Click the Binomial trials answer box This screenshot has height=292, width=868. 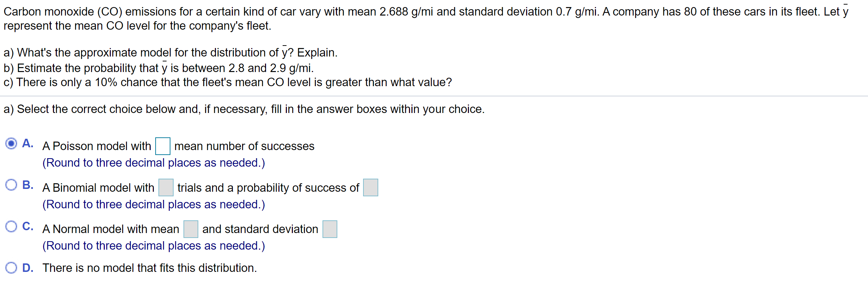[x=165, y=187]
